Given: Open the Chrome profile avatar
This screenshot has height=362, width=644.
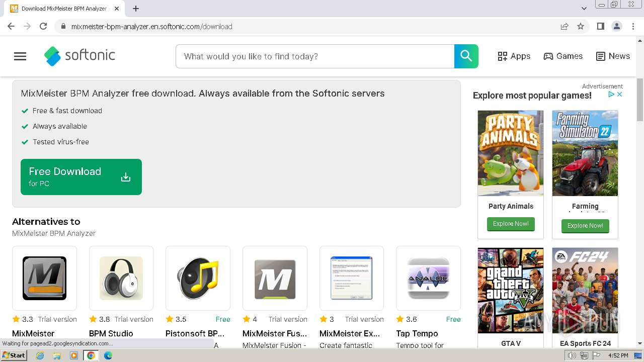Looking at the screenshot, I should [617, 27].
